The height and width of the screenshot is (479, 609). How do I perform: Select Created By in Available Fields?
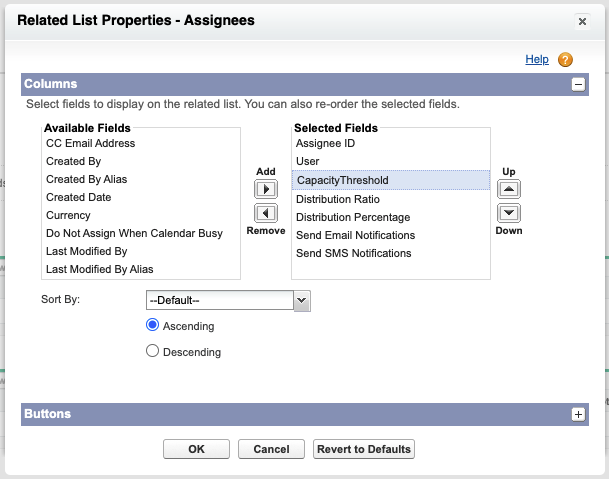(x=141, y=161)
